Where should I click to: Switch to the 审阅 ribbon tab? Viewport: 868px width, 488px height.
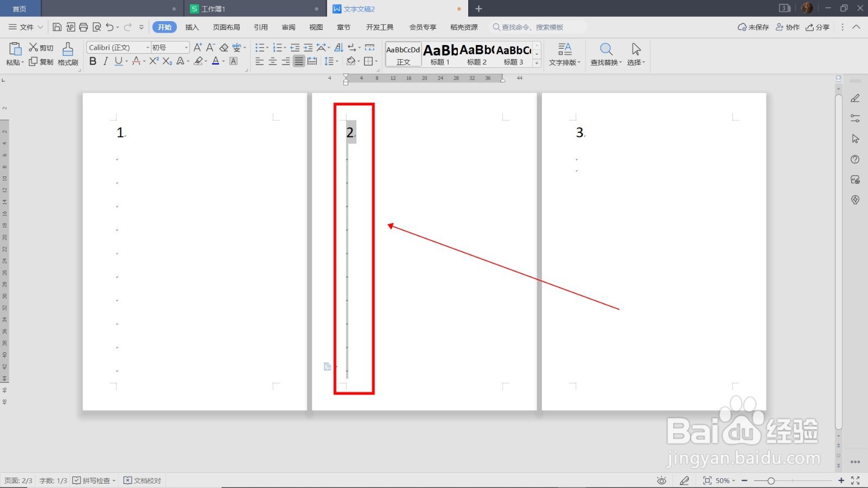(x=289, y=27)
